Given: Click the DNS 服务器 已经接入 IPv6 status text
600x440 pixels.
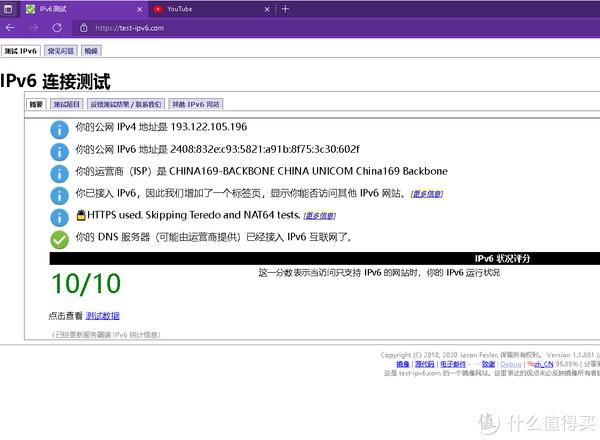Looking at the screenshot, I should 213,237.
